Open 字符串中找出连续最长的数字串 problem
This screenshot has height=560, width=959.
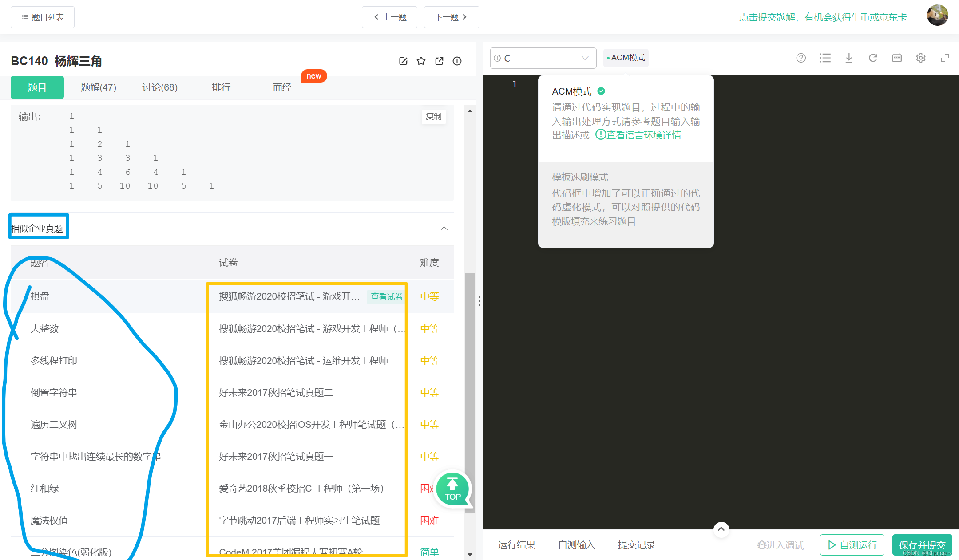95,457
